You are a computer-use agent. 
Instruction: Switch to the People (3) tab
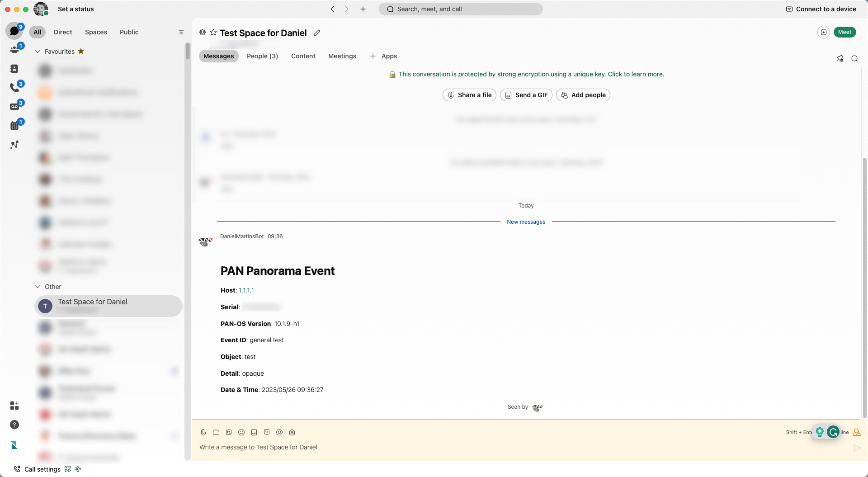coord(262,56)
